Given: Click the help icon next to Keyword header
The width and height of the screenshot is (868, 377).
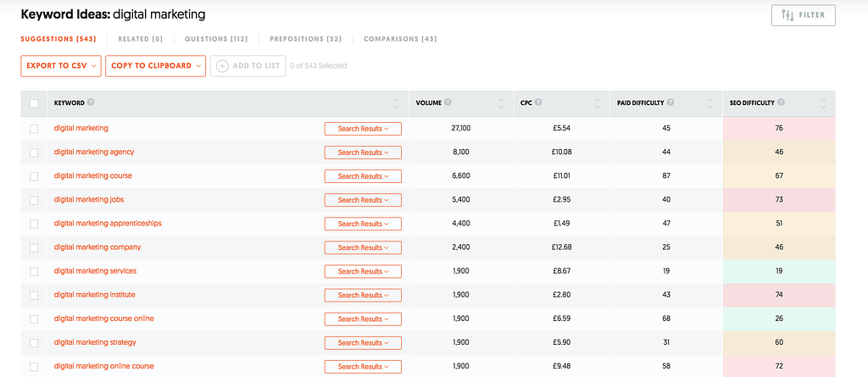Looking at the screenshot, I should point(91,103).
